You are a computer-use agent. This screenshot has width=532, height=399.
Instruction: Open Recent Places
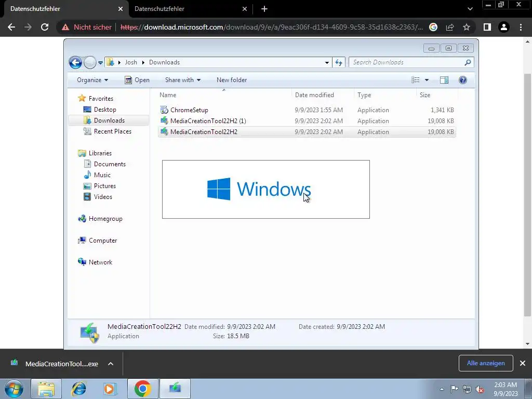tap(112, 131)
